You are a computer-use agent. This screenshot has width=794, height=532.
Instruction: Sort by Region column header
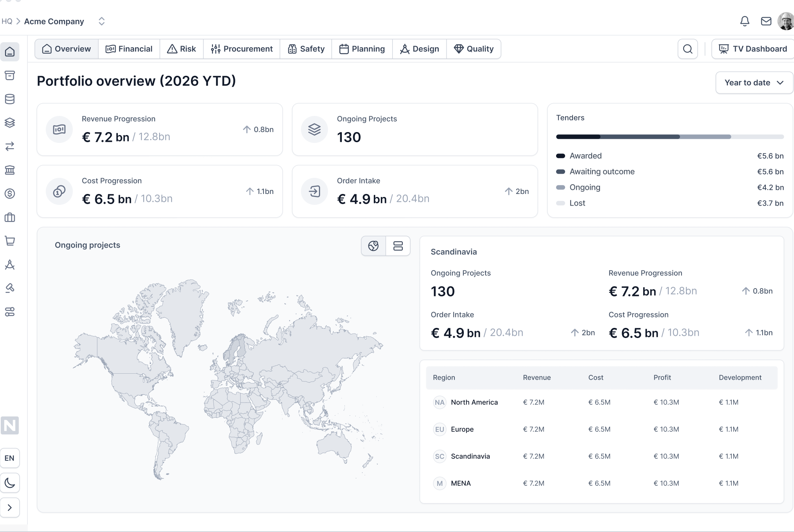pyautogui.click(x=444, y=377)
